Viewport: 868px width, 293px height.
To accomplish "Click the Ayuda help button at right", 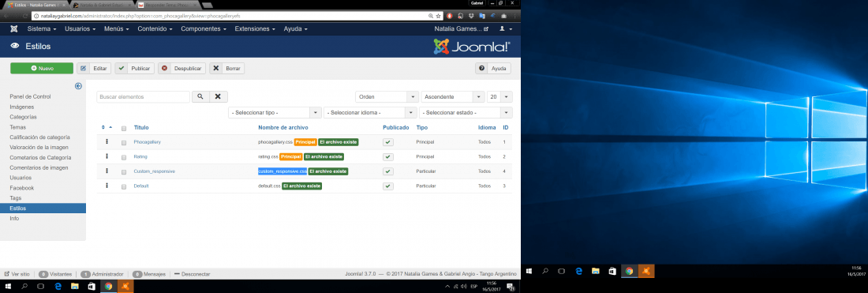I will (493, 68).
